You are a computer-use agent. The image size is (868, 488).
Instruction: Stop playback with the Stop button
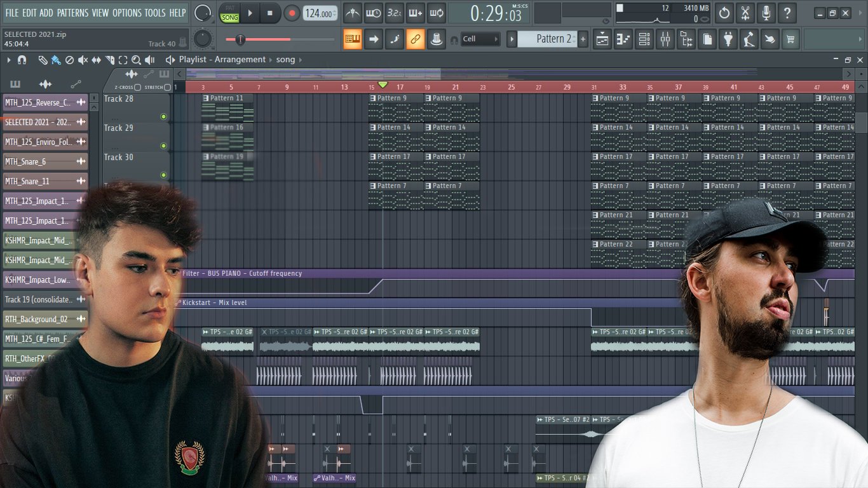(270, 13)
